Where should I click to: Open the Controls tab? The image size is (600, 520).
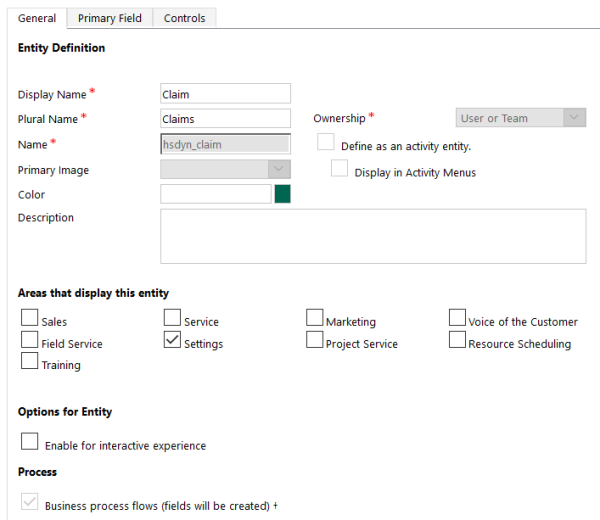184,18
